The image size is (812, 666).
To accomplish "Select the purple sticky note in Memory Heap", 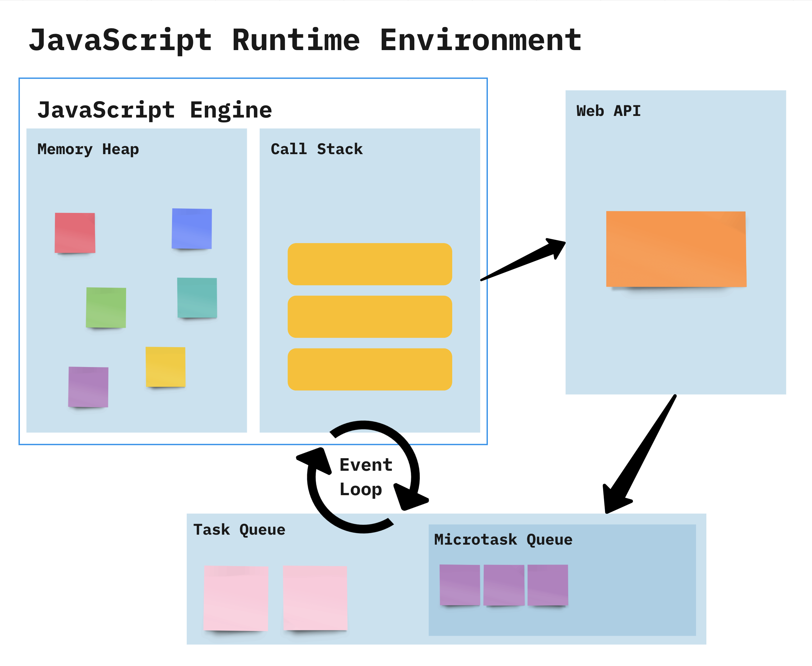I will pyautogui.click(x=88, y=387).
